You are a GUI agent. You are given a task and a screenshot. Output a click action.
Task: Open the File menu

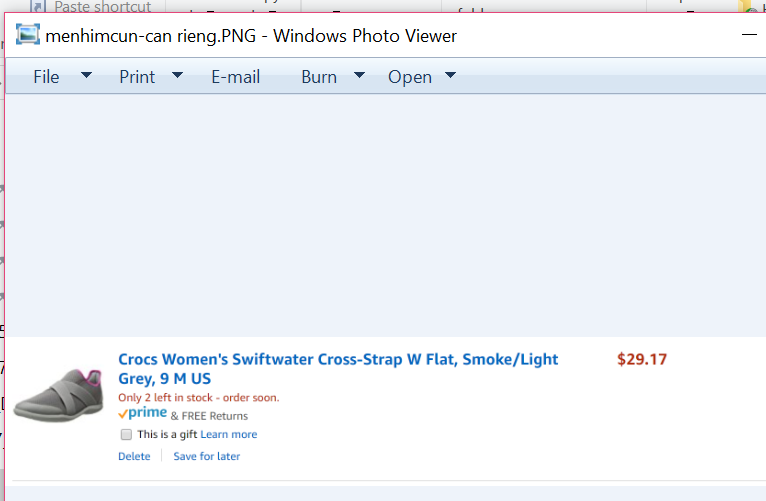(x=46, y=77)
